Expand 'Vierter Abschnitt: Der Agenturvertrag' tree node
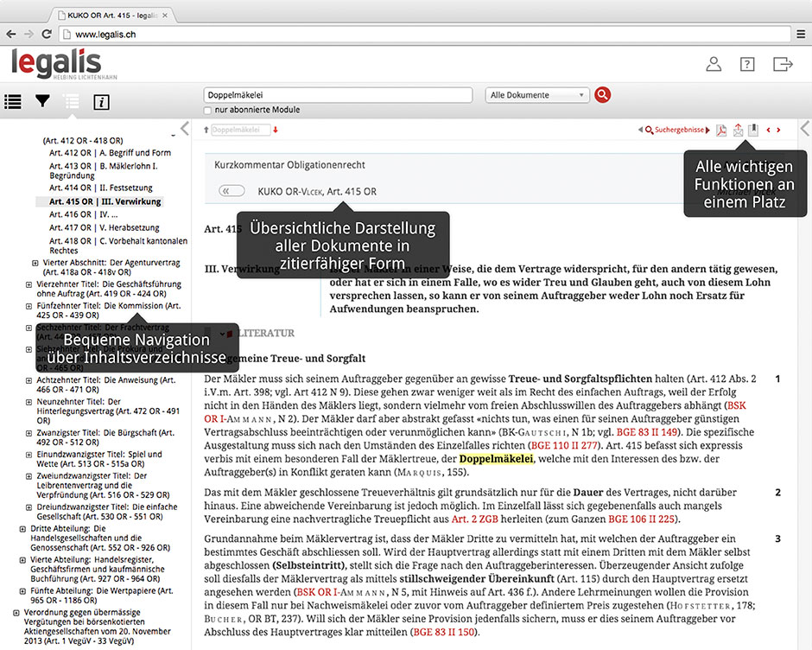 click(x=35, y=262)
